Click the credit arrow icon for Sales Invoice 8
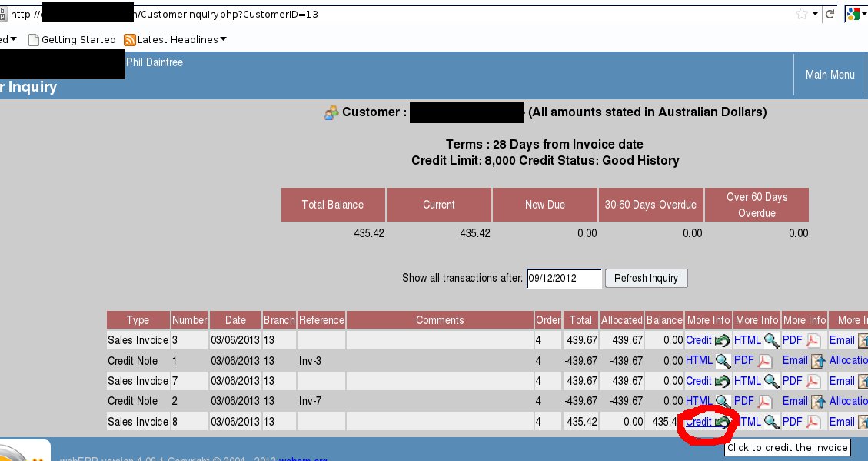This screenshot has height=461, width=868. tap(723, 422)
